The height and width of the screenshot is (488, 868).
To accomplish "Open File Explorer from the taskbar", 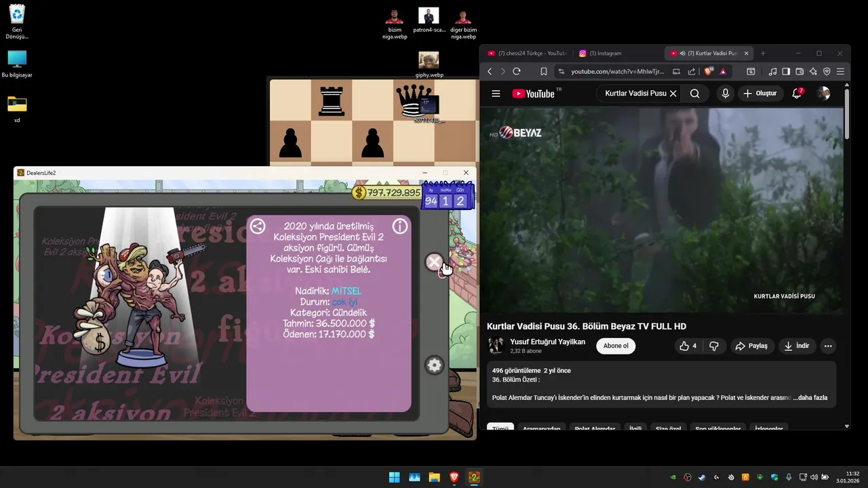I will pyautogui.click(x=434, y=477).
